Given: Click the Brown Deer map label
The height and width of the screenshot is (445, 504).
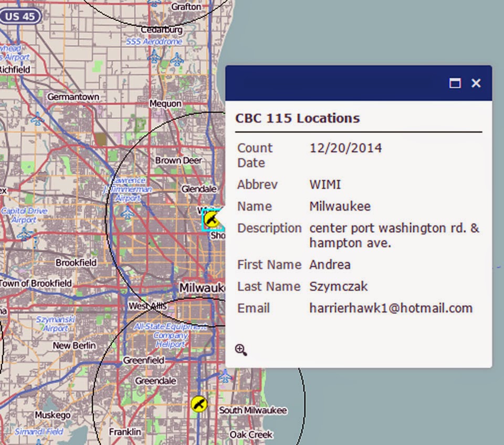Looking at the screenshot, I should point(178,160).
